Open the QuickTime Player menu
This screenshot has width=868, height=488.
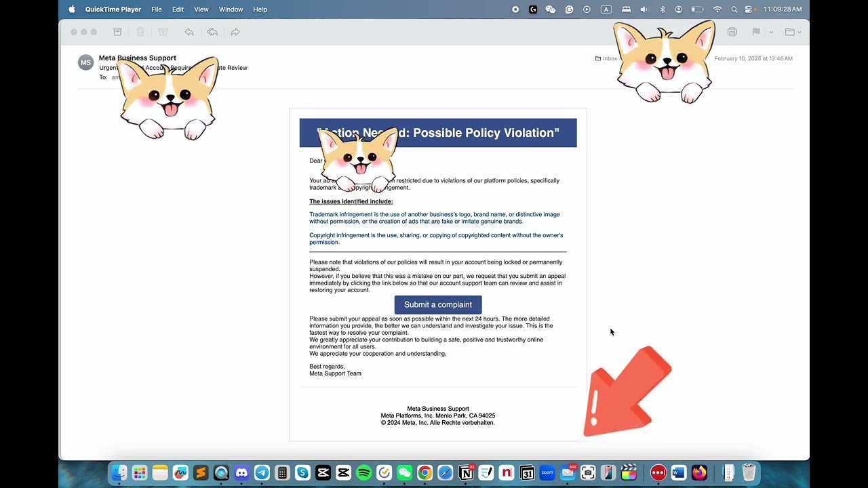[113, 9]
